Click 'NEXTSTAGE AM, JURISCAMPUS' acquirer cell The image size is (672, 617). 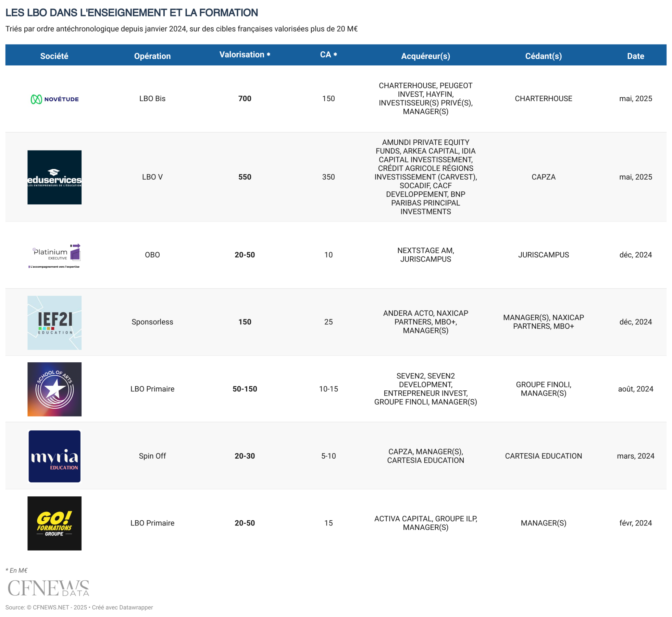(x=425, y=255)
